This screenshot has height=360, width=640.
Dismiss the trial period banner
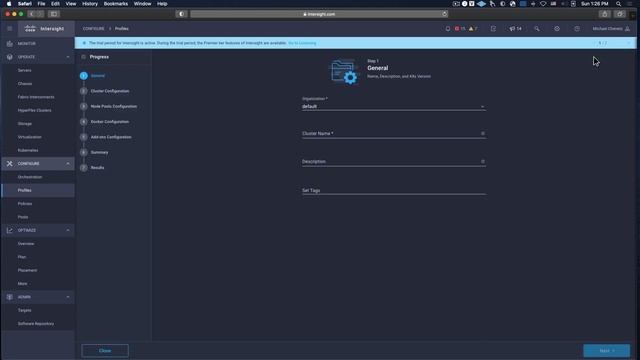tap(629, 43)
